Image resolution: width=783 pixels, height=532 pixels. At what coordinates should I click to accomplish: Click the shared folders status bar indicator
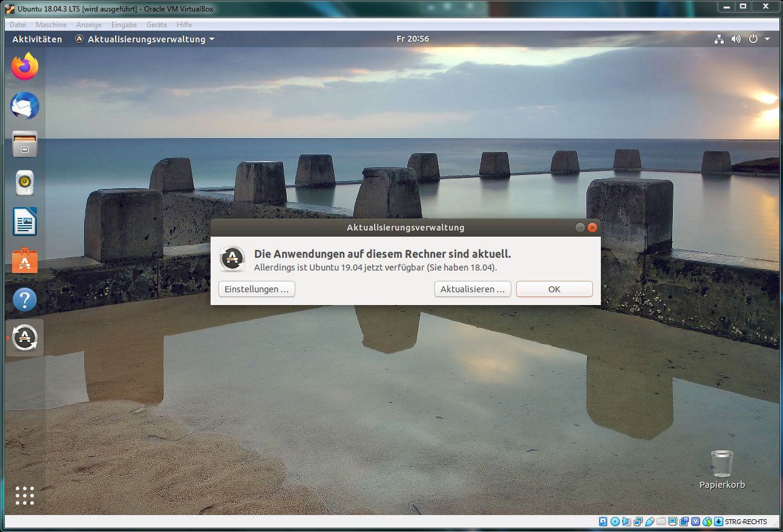661,522
